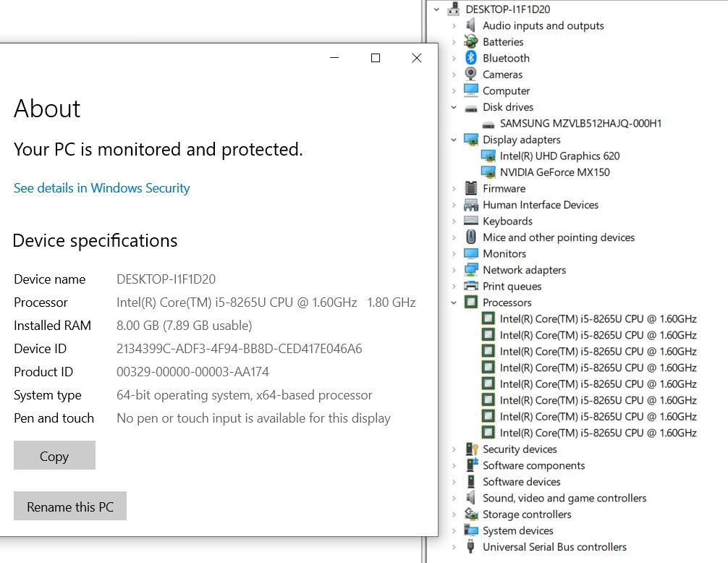The height and width of the screenshot is (563, 728).
Task: Click the Device name value DESKTOP-I1F1D20 in About
Action: (x=166, y=279)
